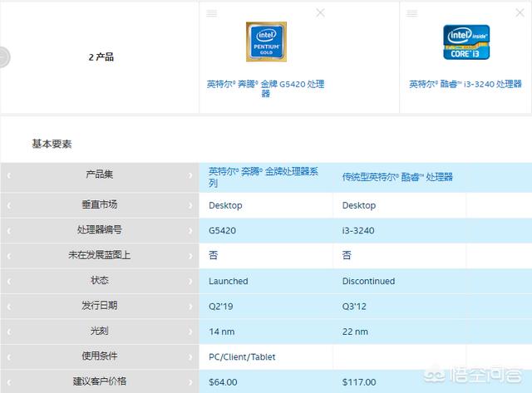Image resolution: width=532 pixels, height=393 pixels.
Task: Click the Intel Core i3 badge image
Action: click(x=466, y=42)
